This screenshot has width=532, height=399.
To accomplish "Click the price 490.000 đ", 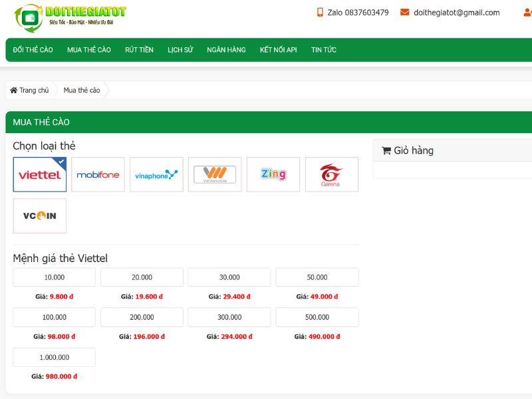I will click(325, 336).
